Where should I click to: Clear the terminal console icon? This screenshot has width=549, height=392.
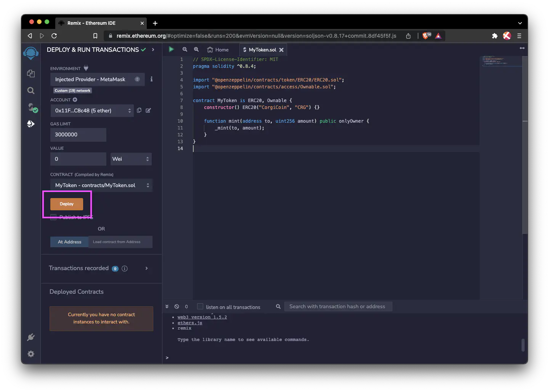pos(177,306)
